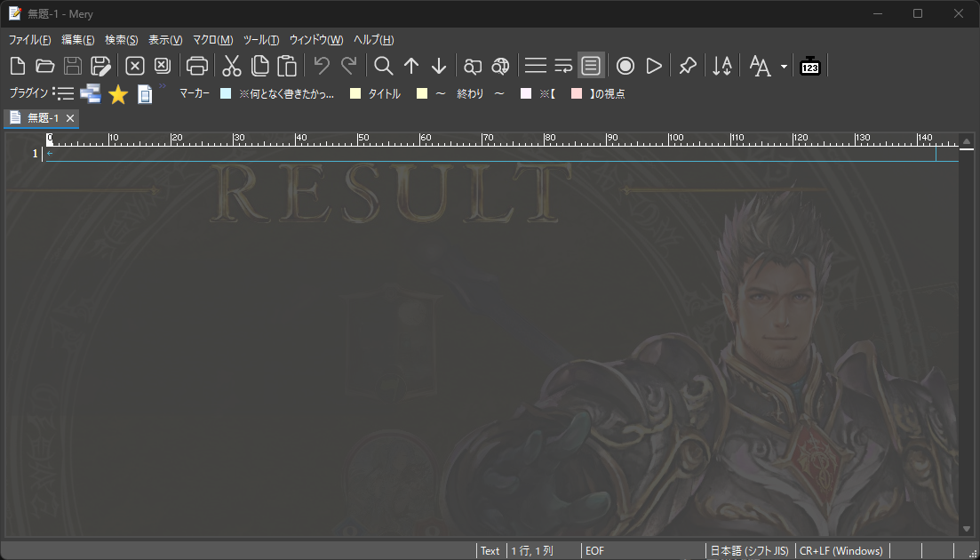Click the AA font icon
Image resolution: width=980 pixels, height=560 pixels.
click(x=760, y=66)
